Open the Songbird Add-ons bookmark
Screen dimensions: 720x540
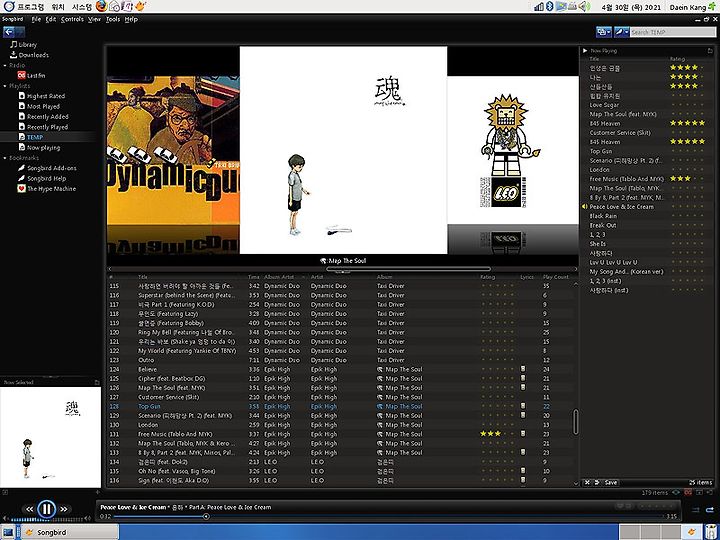click(x=47, y=168)
